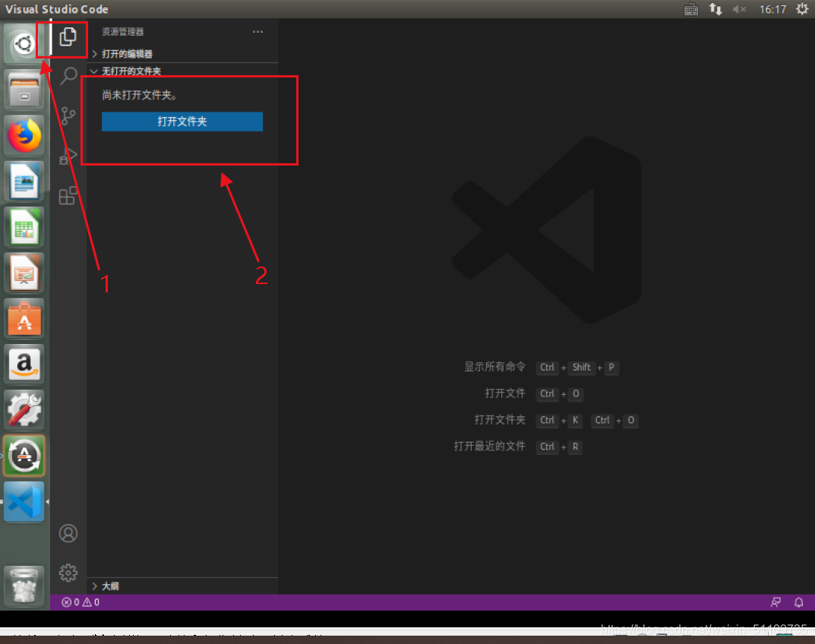Click the 尚未打开文件夹 message text
The height and width of the screenshot is (644, 815).
[x=139, y=95]
